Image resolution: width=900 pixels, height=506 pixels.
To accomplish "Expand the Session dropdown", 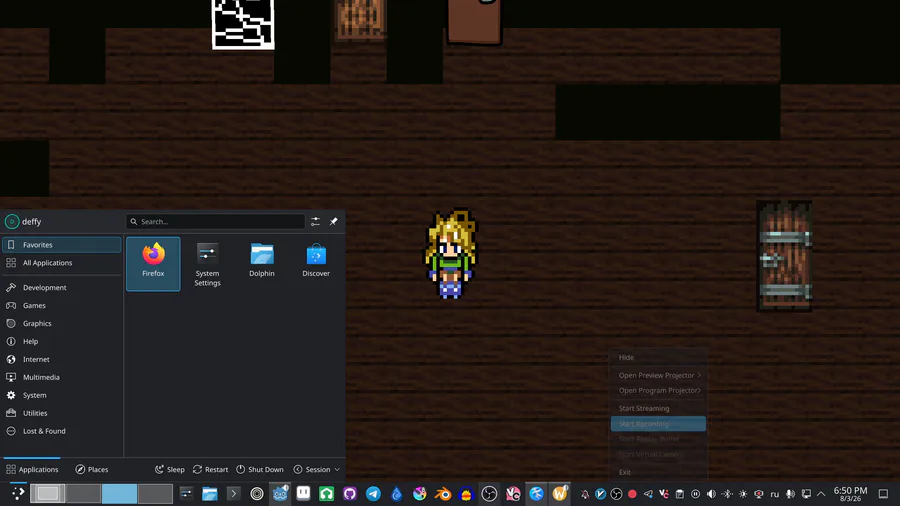I will click(317, 469).
